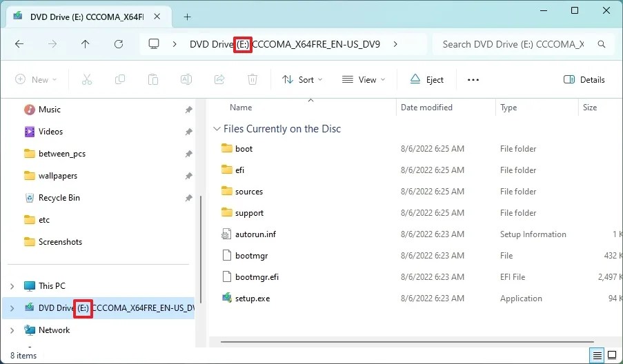Image resolution: width=623 pixels, height=364 pixels.
Task: Unpin Recycle Bin pin icon
Action: point(189,198)
